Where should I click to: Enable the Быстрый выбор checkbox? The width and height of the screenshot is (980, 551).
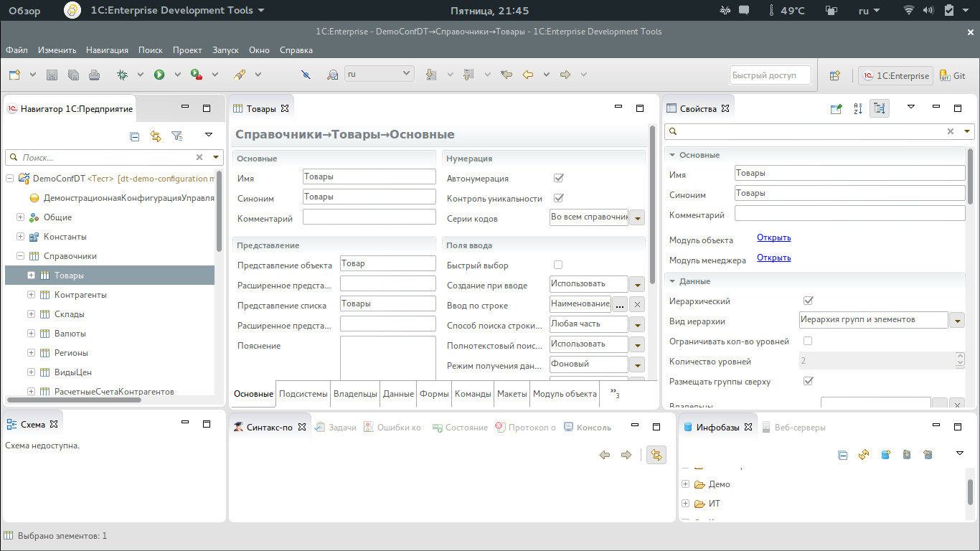tap(558, 265)
